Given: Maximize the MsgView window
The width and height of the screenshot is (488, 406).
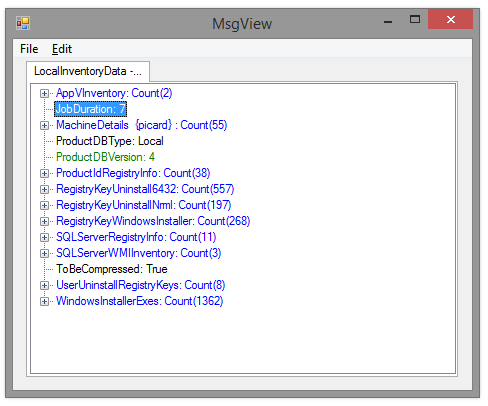Looking at the screenshot, I should pyautogui.click(x=415, y=19).
